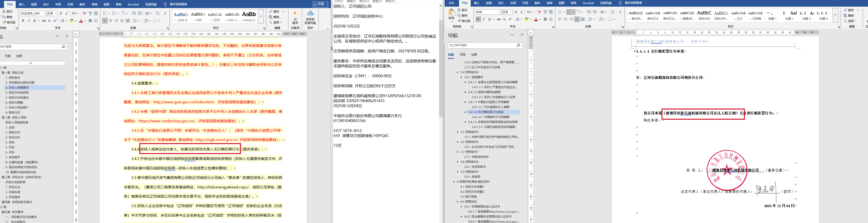The height and width of the screenshot is (223, 868).
Task: Open the gsxt.gov.cn link in left document
Action: click(x=184, y=102)
